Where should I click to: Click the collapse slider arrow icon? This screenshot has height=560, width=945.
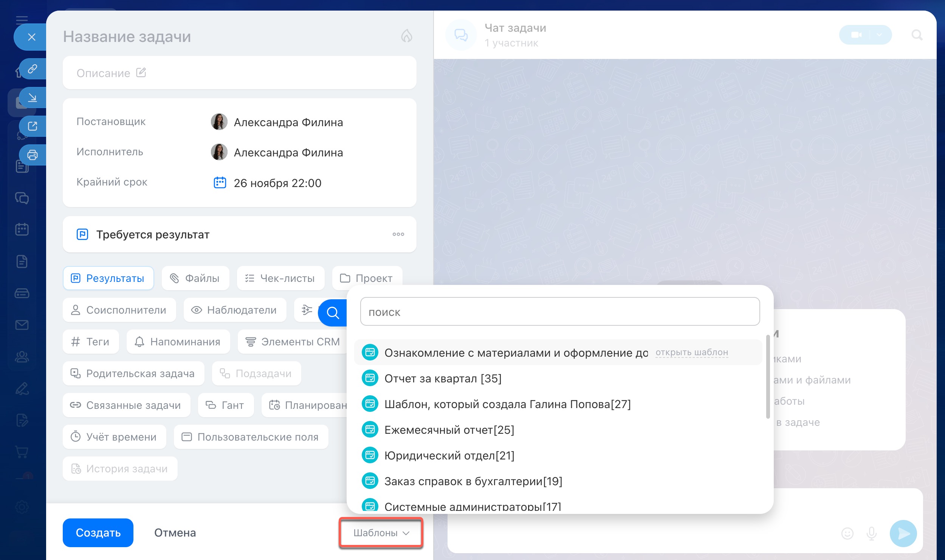click(x=33, y=98)
